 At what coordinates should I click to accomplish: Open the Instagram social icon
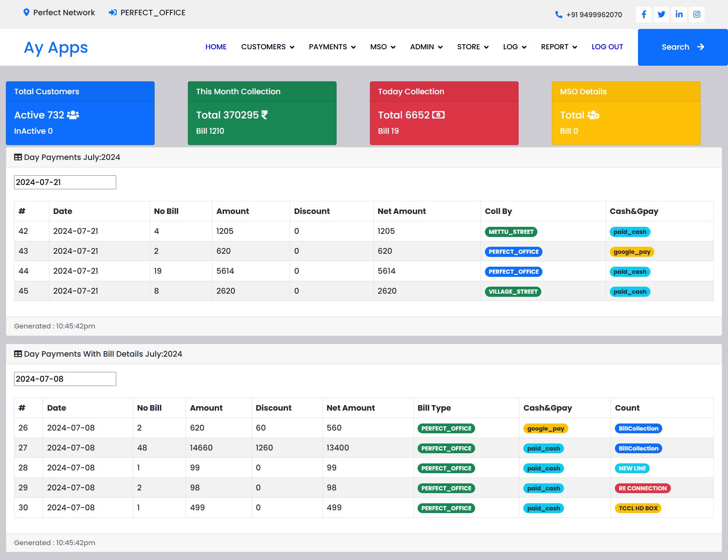[x=697, y=14]
